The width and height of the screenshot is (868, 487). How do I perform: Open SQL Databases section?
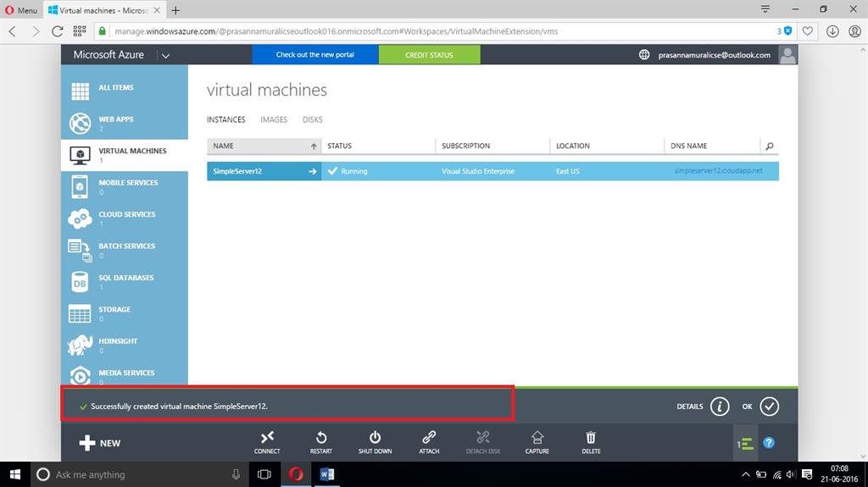click(x=125, y=282)
